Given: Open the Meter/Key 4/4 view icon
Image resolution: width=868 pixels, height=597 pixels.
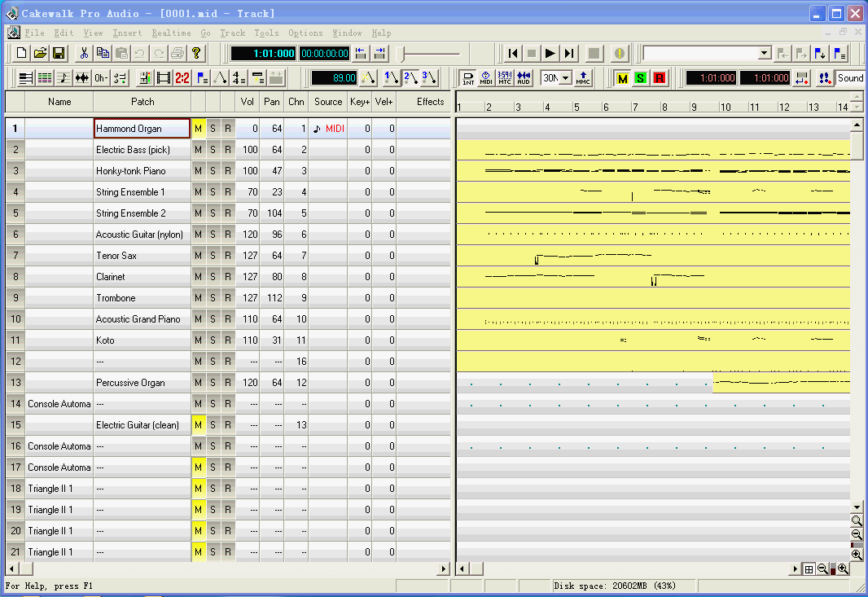Looking at the screenshot, I should [x=239, y=78].
